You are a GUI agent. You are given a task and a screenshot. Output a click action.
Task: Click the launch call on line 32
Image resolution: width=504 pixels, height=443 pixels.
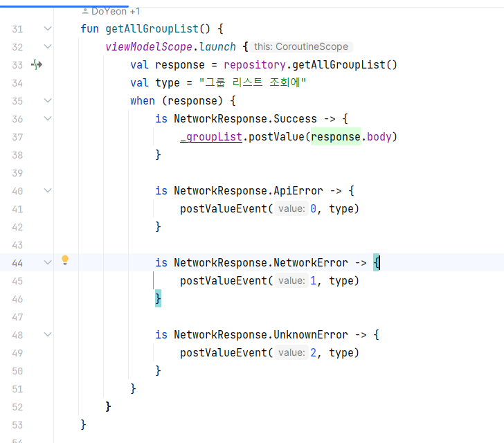click(x=217, y=47)
